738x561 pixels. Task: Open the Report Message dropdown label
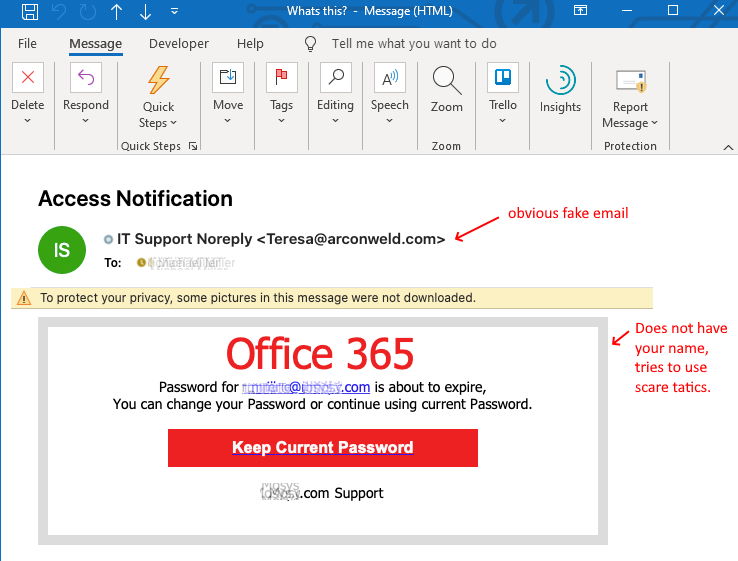coord(630,115)
